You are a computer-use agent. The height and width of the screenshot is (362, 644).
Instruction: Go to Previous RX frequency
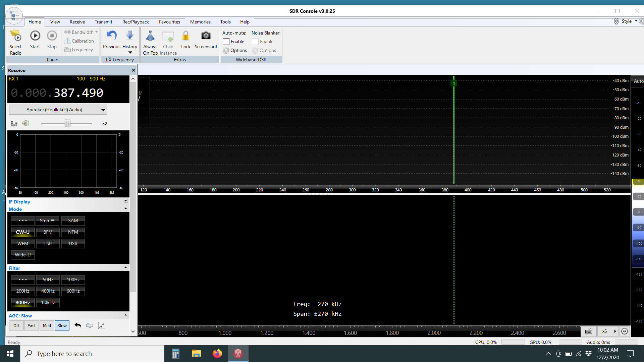[111, 36]
